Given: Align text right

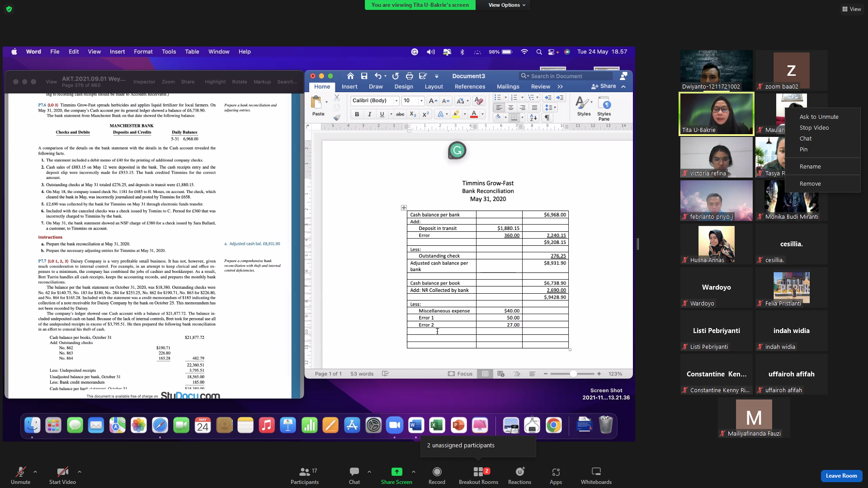Looking at the screenshot, I should [523, 108].
